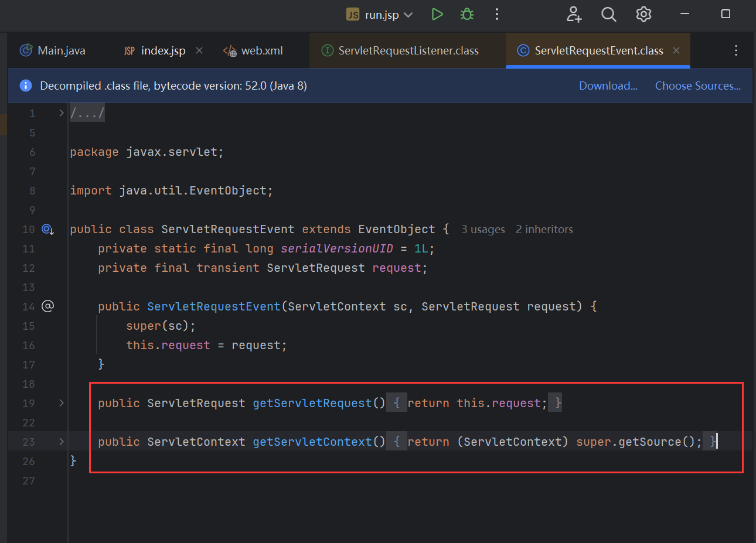The width and height of the screenshot is (756, 543).
Task: Click the serialVersionUID field name
Action: (337, 248)
